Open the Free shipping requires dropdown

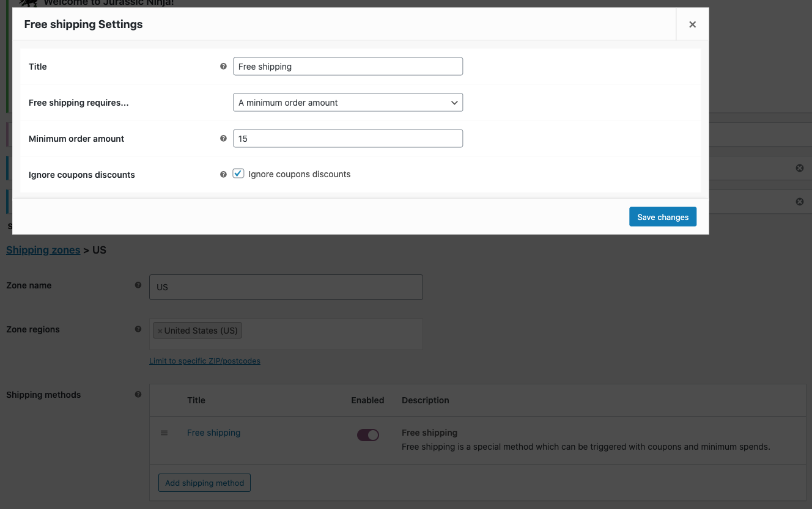[x=347, y=102]
